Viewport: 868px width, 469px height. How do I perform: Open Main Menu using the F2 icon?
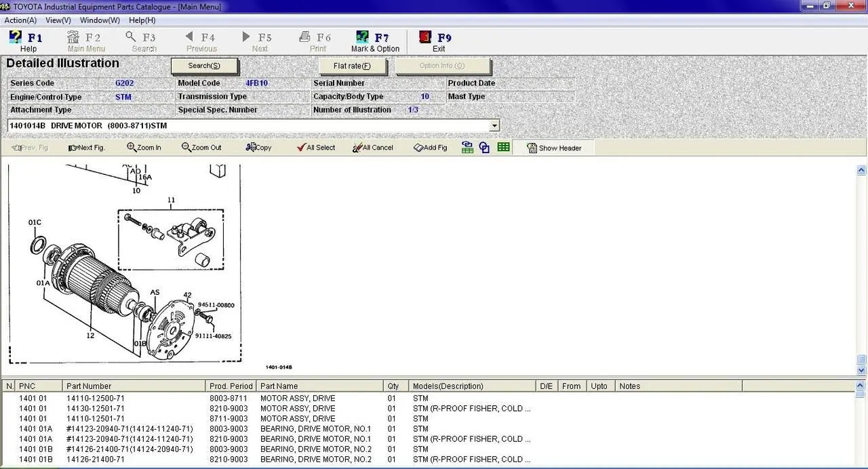pos(85,41)
